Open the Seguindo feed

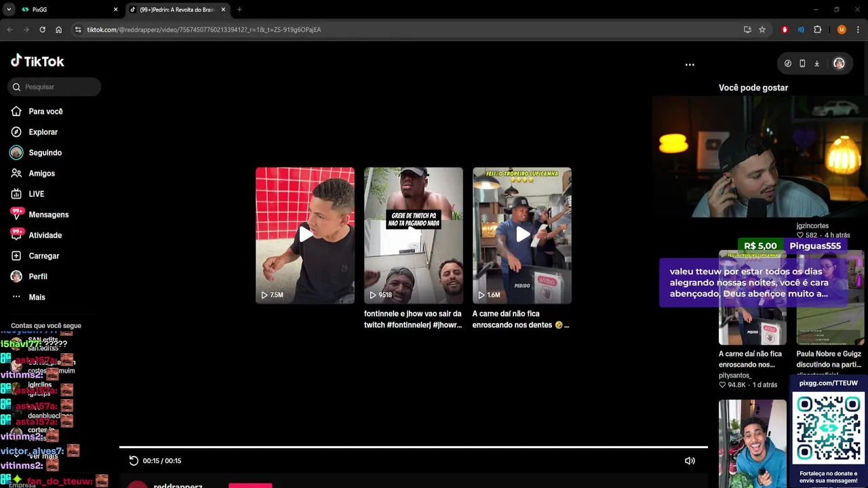click(45, 152)
